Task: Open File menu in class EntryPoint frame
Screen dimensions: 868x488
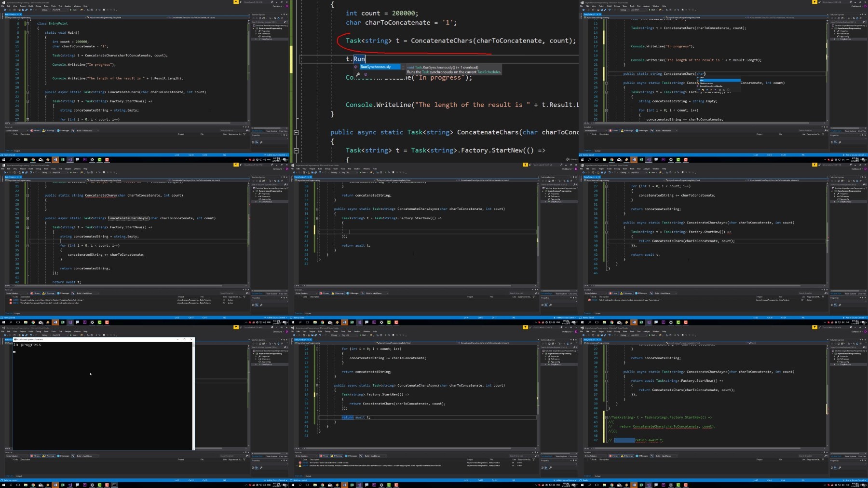Action: (x=3, y=6)
